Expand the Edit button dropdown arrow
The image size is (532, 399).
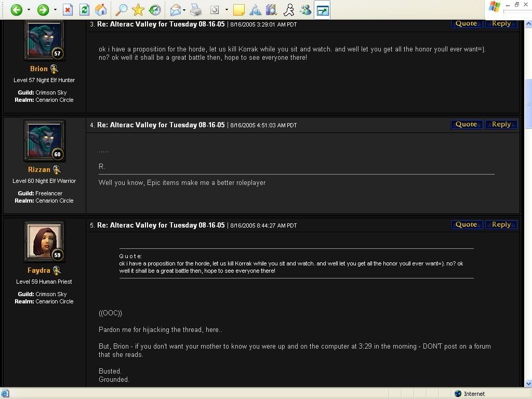tap(227, 10)
